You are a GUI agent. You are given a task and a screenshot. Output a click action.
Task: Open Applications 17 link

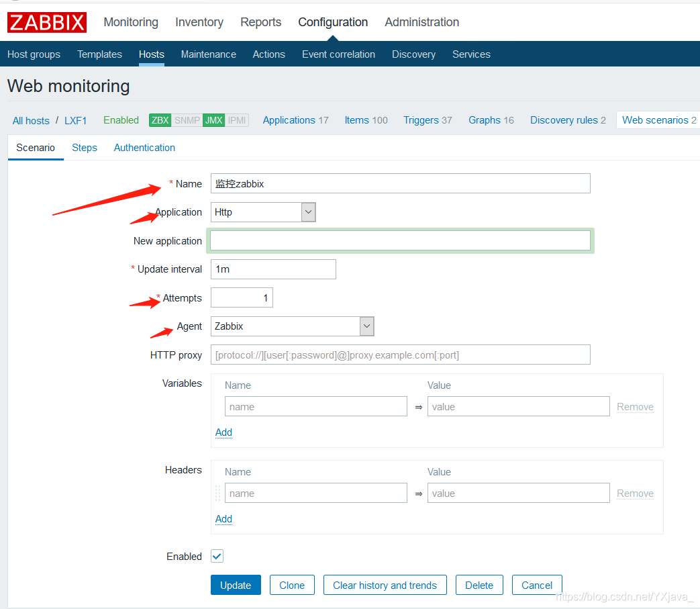pyautogui.click(x=295, y=120)
